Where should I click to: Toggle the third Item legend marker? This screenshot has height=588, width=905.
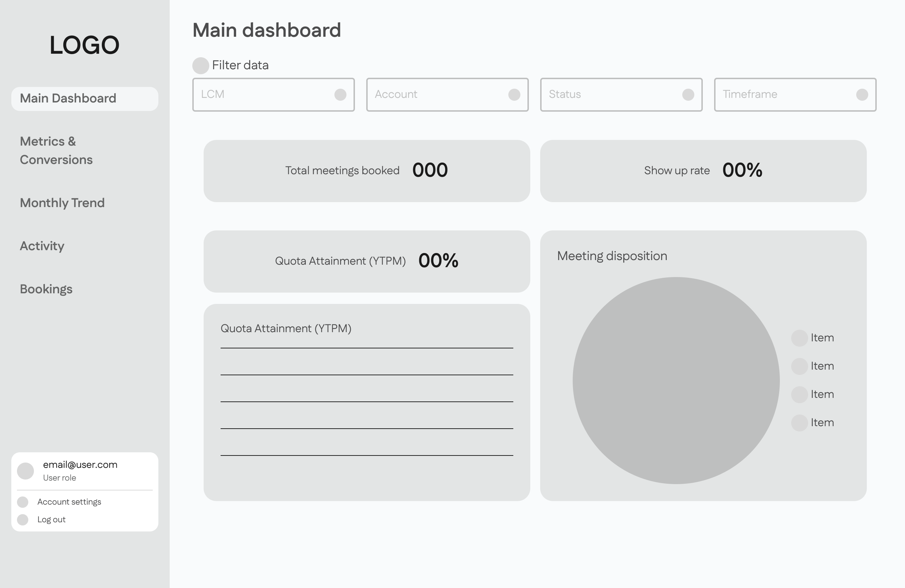point(799,395)
